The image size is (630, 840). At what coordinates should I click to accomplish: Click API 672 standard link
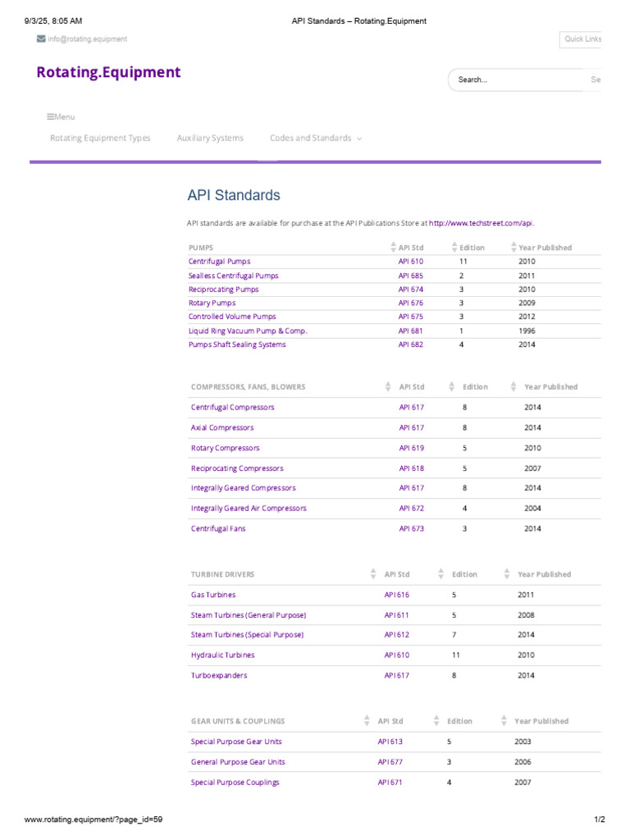(412, 509)
